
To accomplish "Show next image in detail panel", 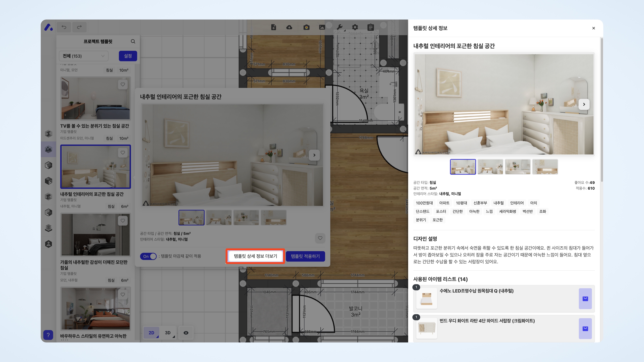I will coord(584,104).
